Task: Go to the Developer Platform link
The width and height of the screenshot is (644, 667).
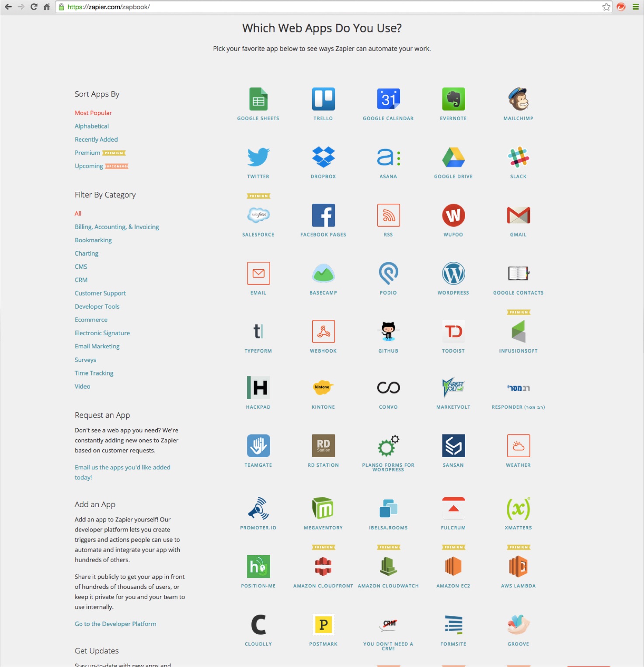Action: point(115,624)
